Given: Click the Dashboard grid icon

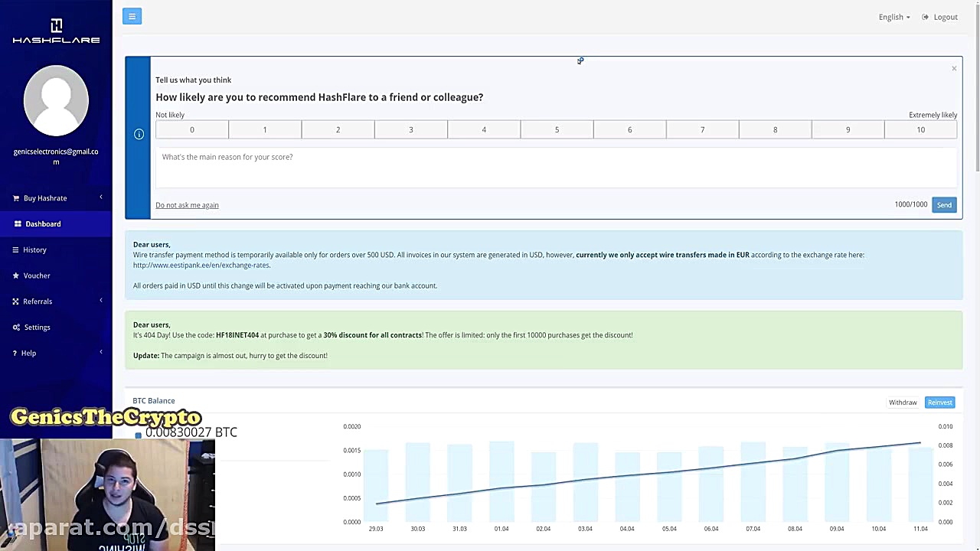Looking at the screenshot, I should click(18, 224).
